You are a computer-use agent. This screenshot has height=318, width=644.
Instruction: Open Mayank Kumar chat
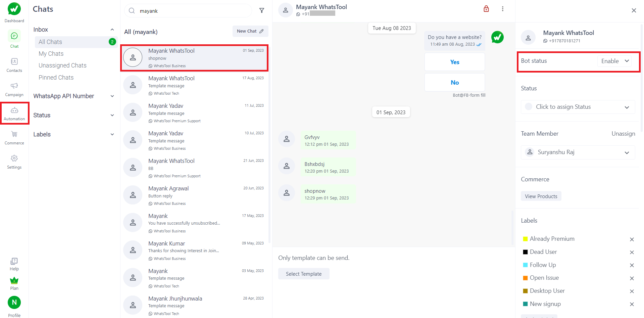(x=194, y=251)
